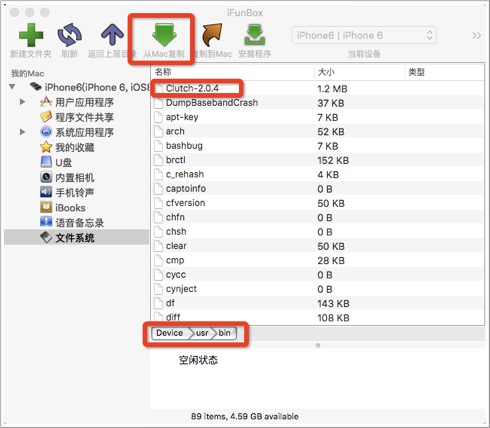The width and height of the screenshot is (490, 428).
Task: Show the toolbar overflow chevron items
Action: click(477, 35)
